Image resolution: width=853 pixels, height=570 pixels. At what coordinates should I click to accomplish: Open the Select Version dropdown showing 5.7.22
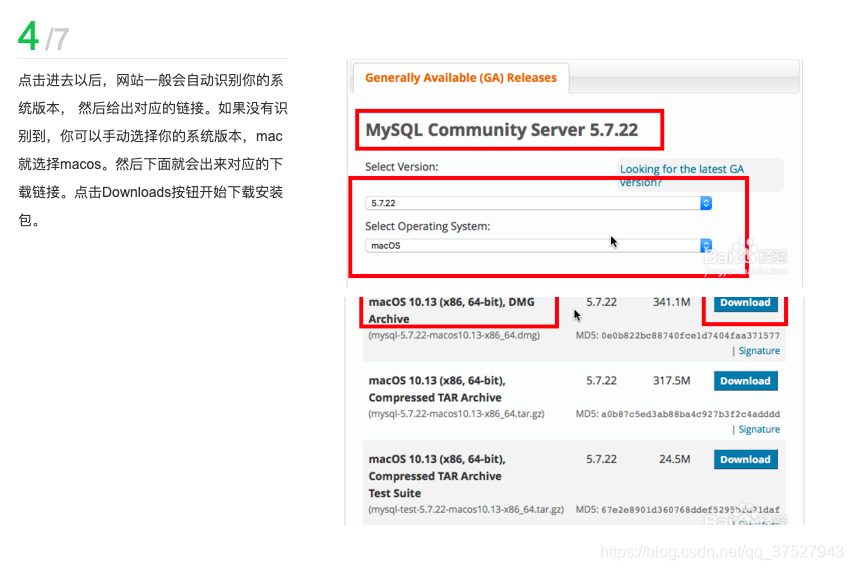click(x=538, y=203)
